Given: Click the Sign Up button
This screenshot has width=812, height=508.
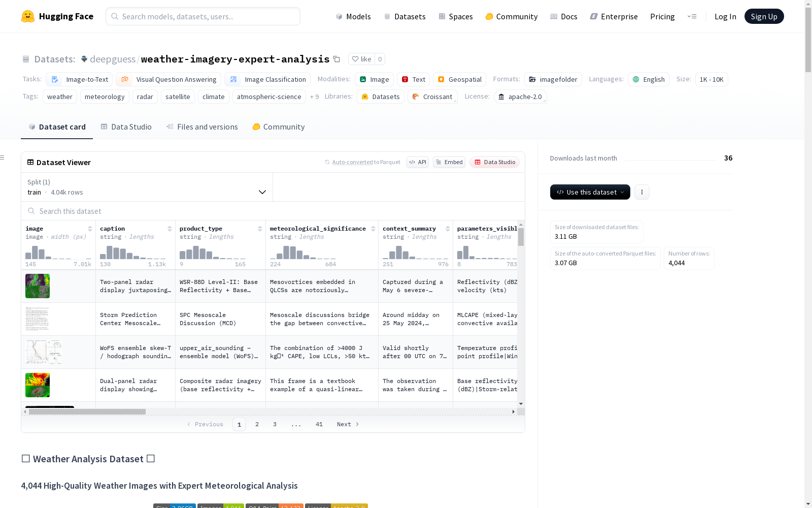Looking at the screenshot, I should pos(764,16).
